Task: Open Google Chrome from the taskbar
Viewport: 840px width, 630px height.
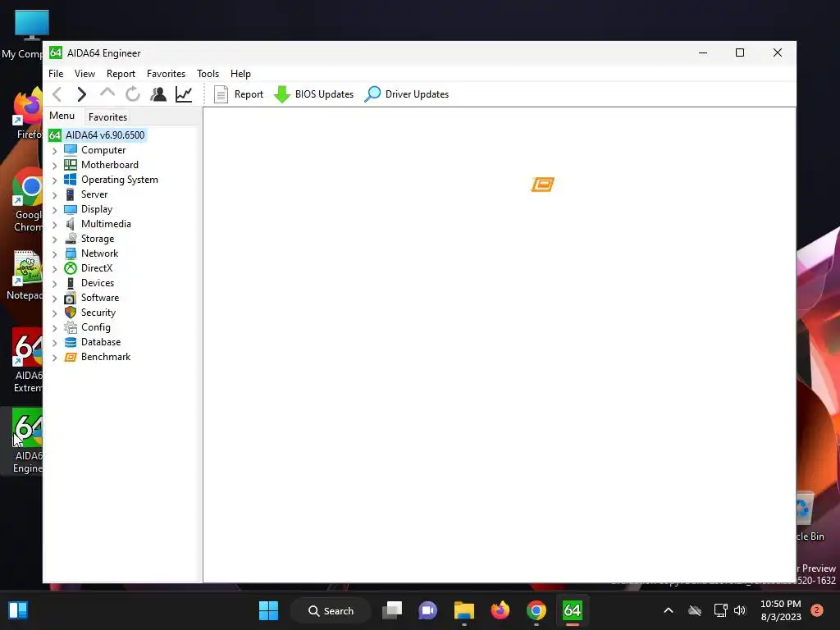Action: [536, 610]
